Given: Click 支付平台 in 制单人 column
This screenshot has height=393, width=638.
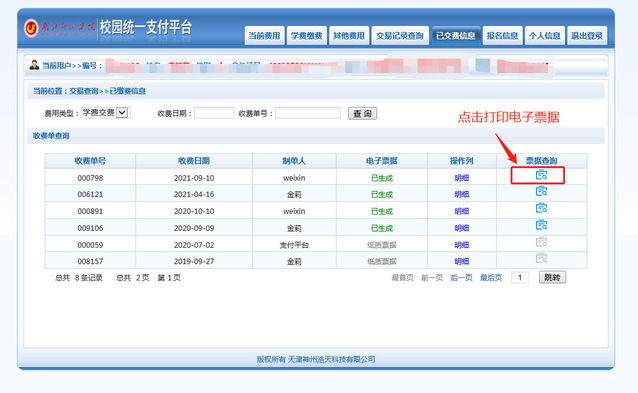Looking at the screenshot, I should [294, 245].
